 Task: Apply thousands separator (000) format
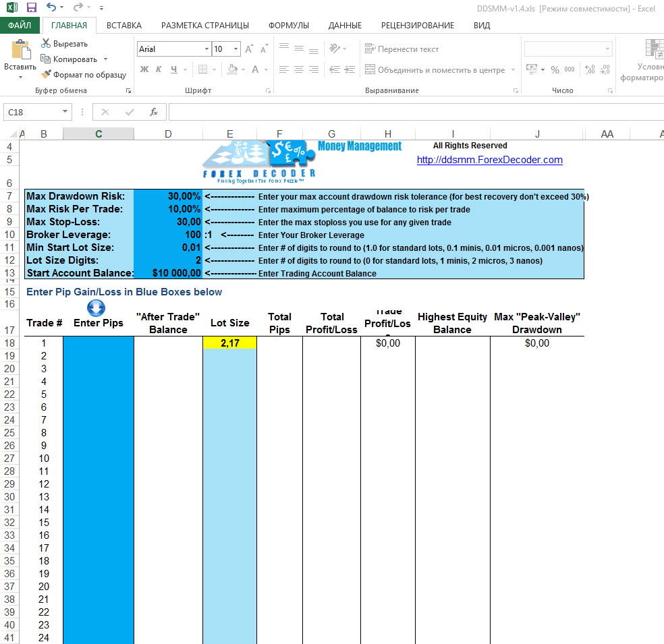[570, 69]
